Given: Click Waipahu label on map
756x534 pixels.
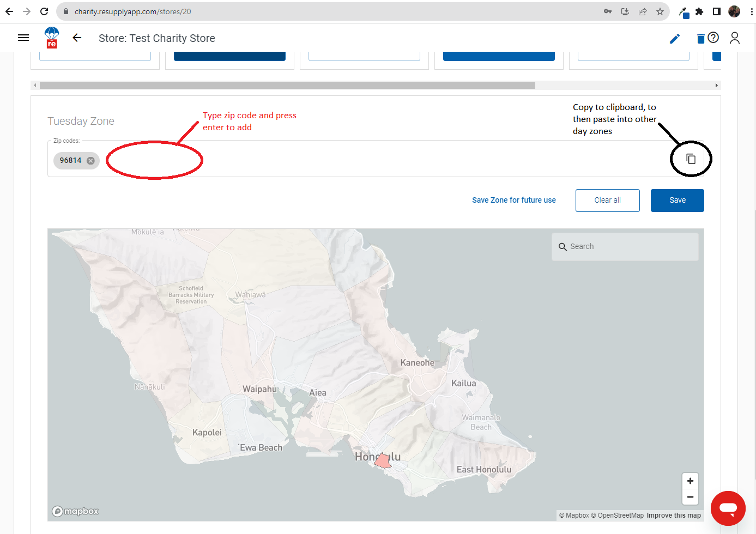Looking at the screenshot, I should tap(260, 389).
